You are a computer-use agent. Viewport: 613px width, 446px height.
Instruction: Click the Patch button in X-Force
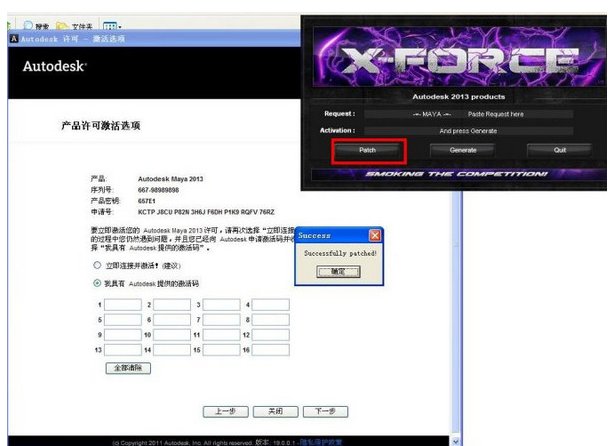[x=367, y=150]
